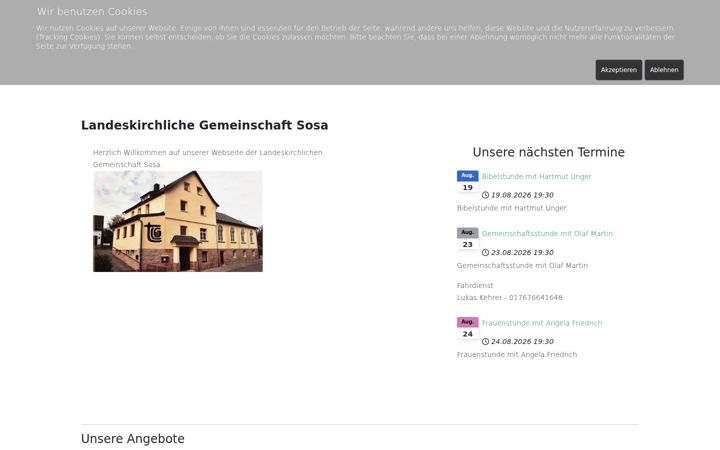Image resolution: width=720 pixels, height=450 pixels.
Task: Click the Aug. 19 calendar date icon
Action: pyautogui.click(x=467, y=182)
